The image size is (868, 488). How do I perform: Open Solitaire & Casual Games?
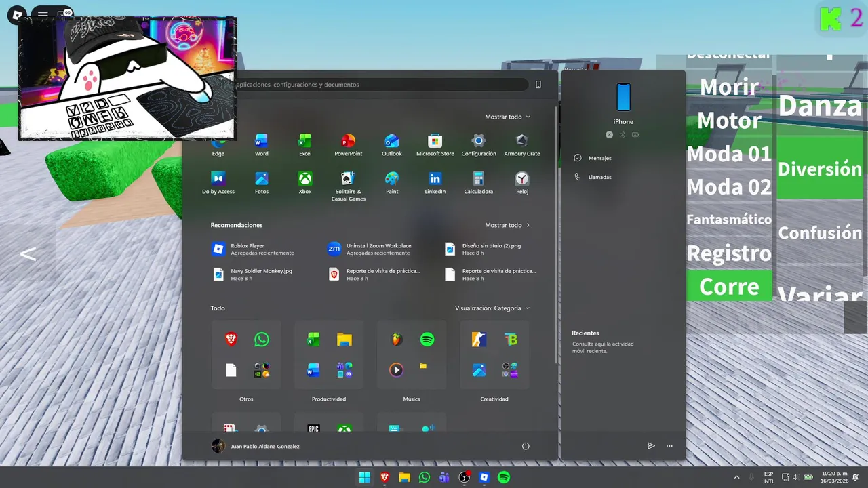(348, 186)
